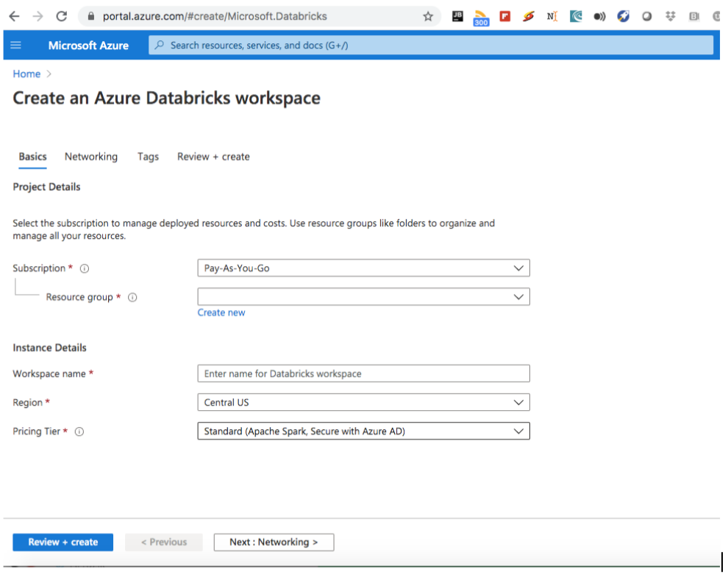Viewport: 728px width, 574px height.
Task: Click the teal wave extension icon
Action: pyautogui.click(x=576, y=17)
